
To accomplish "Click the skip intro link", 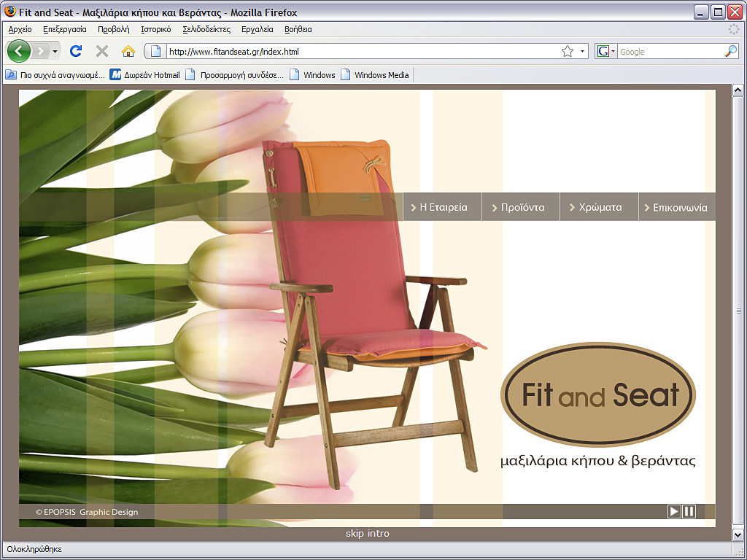I will (x=368, y=533).
